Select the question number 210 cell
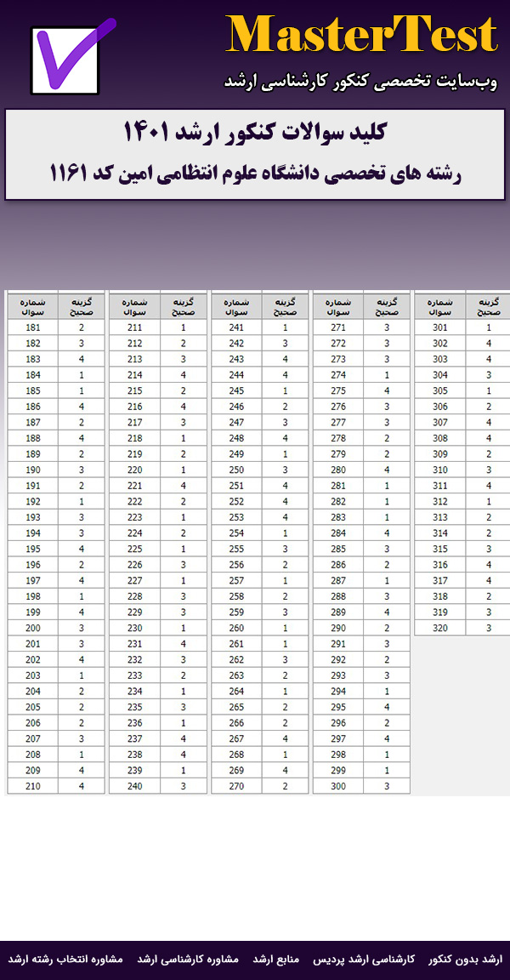This screenshot has height=980, width=510. pyautogui.click(x=32, y=786)
